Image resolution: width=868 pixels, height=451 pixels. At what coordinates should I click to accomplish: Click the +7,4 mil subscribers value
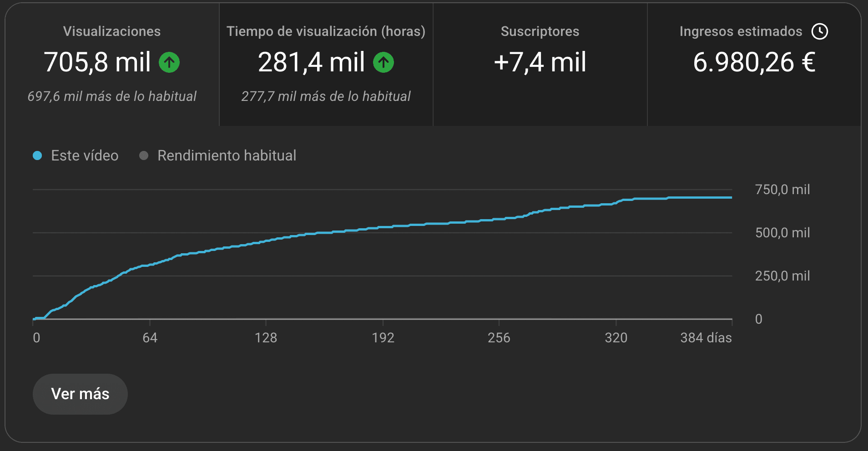point(540,62)
